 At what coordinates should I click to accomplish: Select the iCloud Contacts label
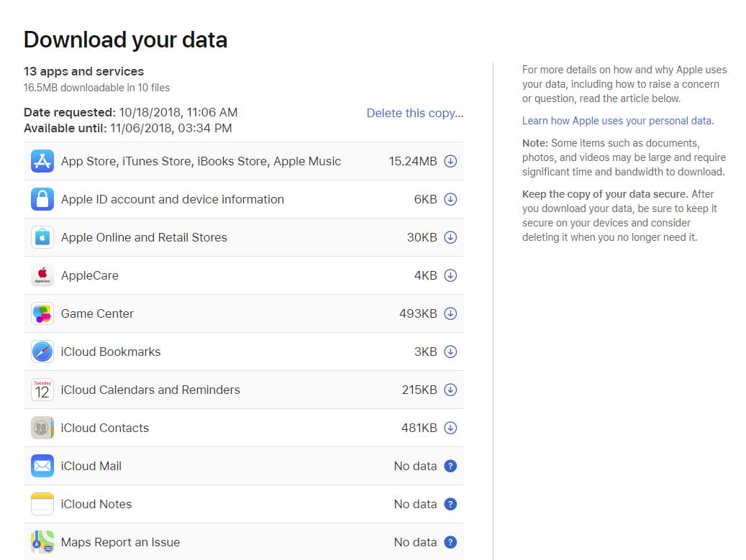(x=104, y=428)
